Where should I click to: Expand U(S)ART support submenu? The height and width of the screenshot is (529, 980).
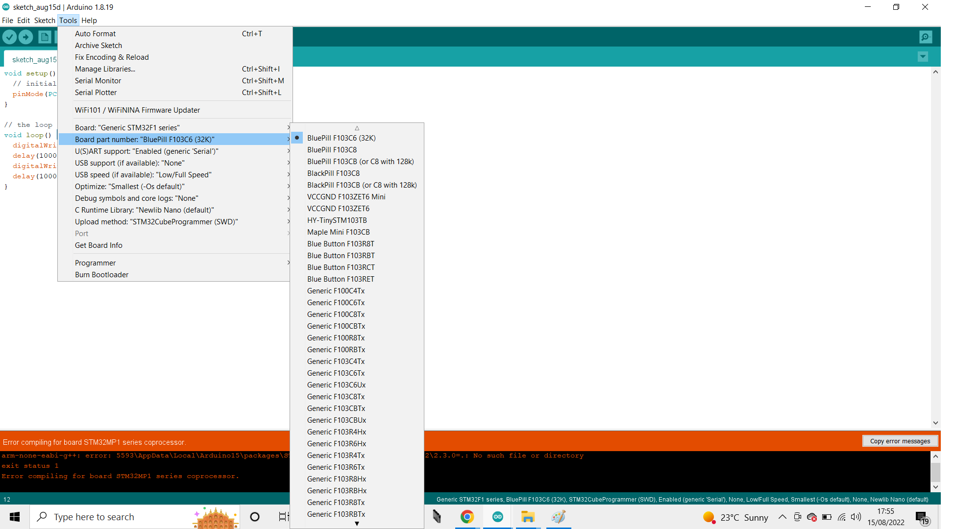point(175,151)
